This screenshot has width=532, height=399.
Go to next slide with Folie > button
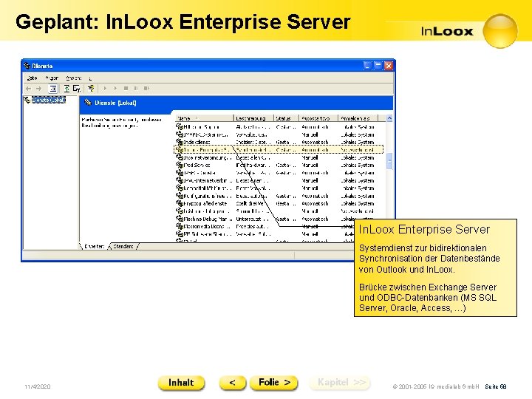(274, 383)
